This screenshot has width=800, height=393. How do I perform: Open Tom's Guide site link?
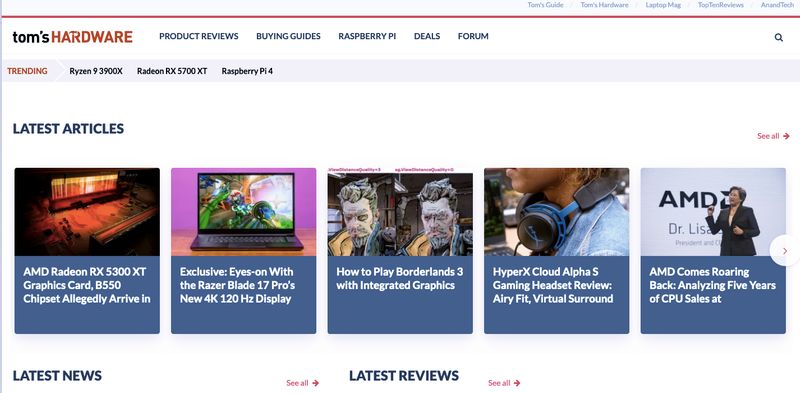click(x=545, y=5)
